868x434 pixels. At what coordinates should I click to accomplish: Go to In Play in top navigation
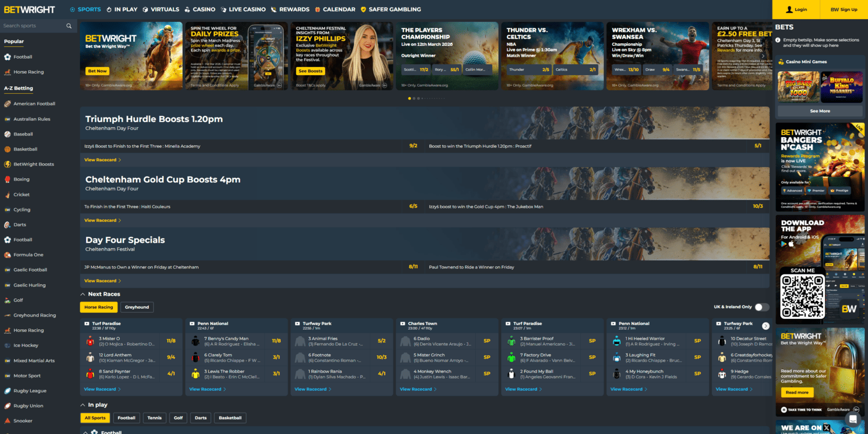pyautogui.click(x=122, y=9)
